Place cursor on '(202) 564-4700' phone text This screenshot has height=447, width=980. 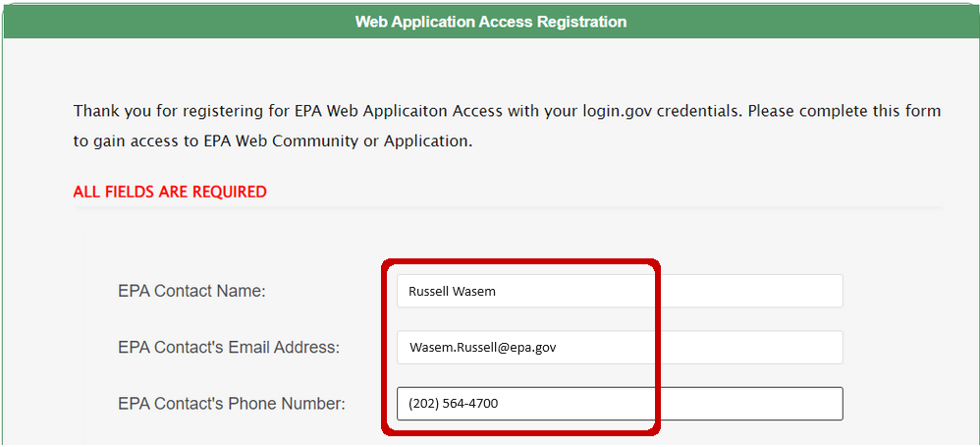[453, 403]
